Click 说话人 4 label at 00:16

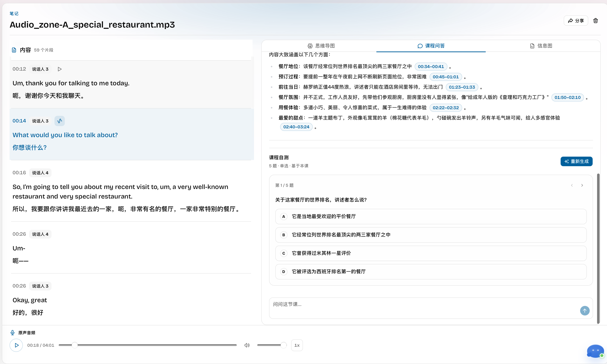coord(40,173)
